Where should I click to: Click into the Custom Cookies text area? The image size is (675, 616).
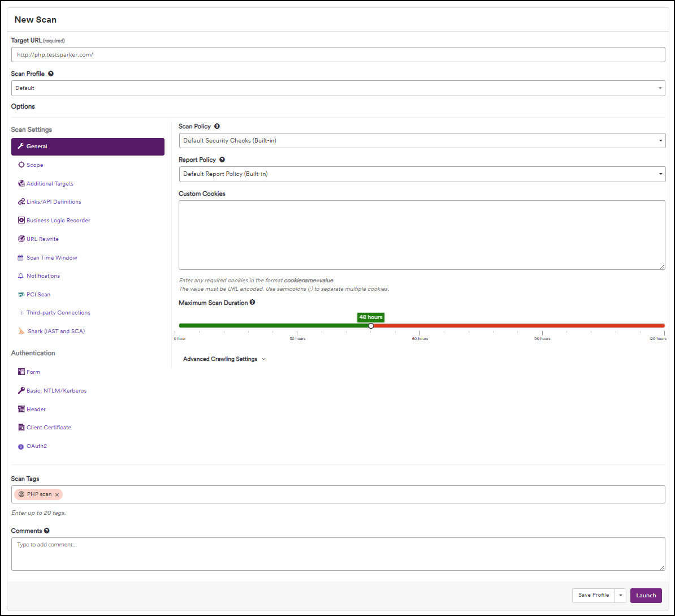tap(422, 235)
